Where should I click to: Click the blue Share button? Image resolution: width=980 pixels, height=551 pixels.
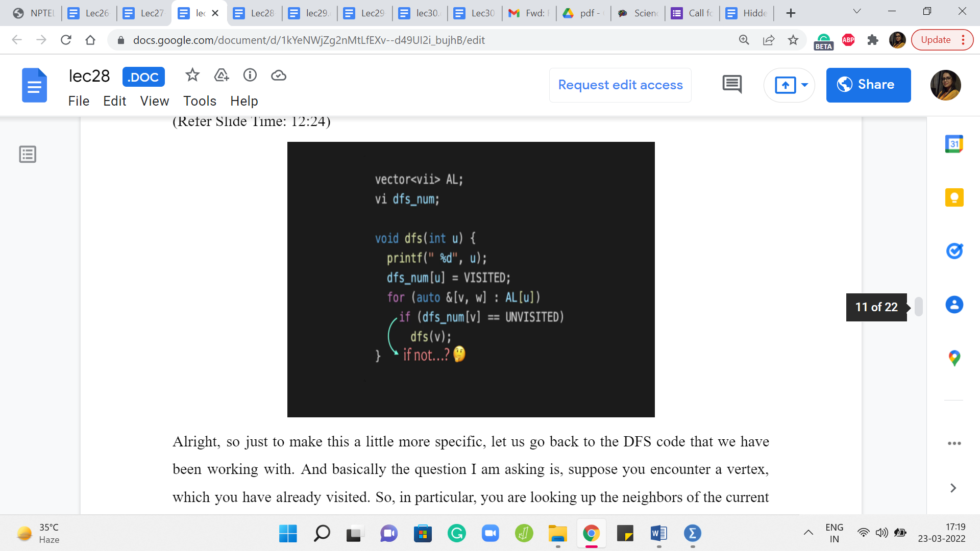point(868,85)
